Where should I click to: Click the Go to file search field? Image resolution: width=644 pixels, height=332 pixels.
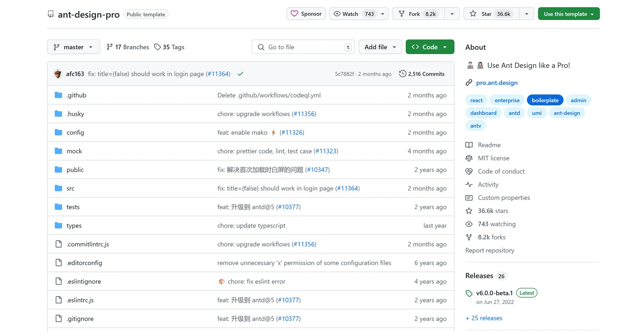point(303,47)
